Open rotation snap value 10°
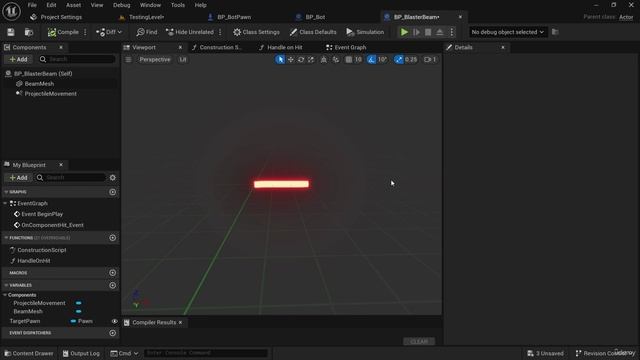Screen dimensions: 640x360 [382, 60]
